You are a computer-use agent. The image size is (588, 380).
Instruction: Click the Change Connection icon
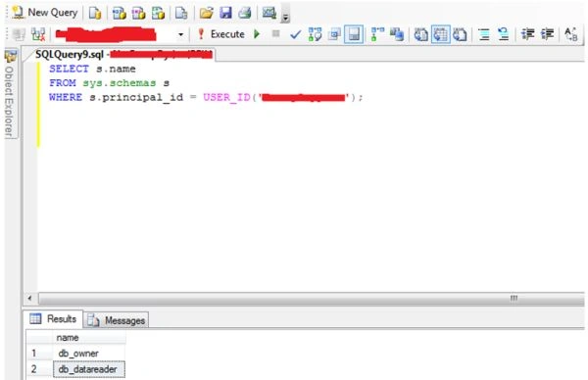(38, 35)
